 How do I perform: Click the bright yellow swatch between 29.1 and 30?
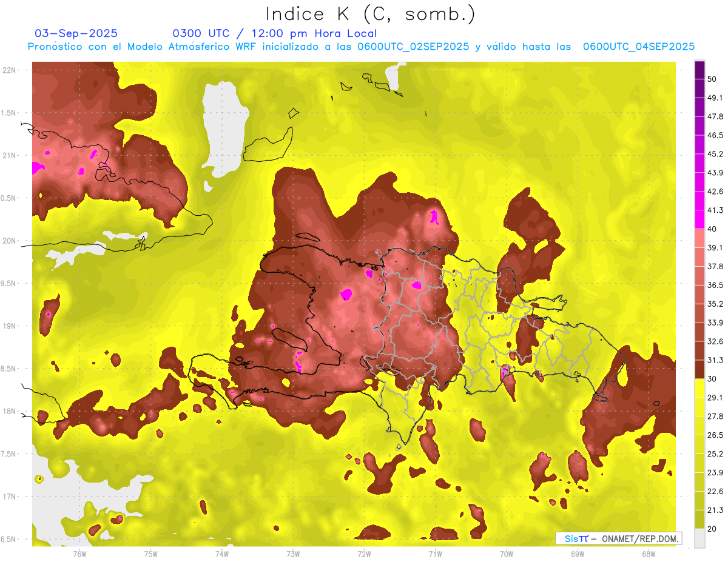[x=699, y=388]
